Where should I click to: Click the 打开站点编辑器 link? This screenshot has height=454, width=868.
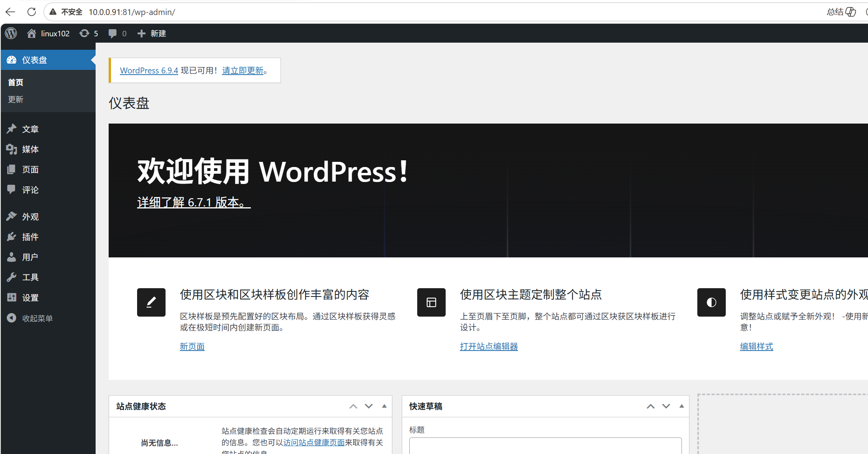[489, 347]
